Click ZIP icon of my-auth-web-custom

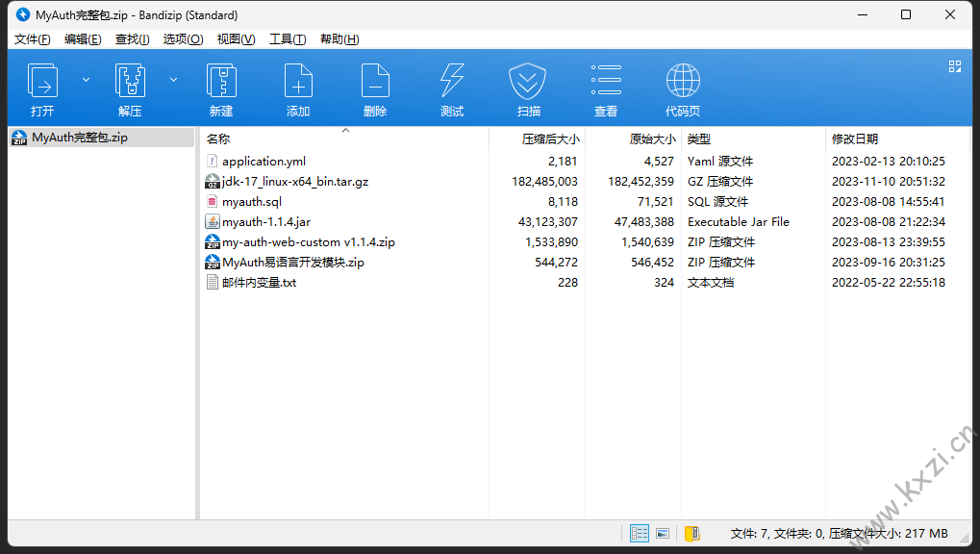213,242
